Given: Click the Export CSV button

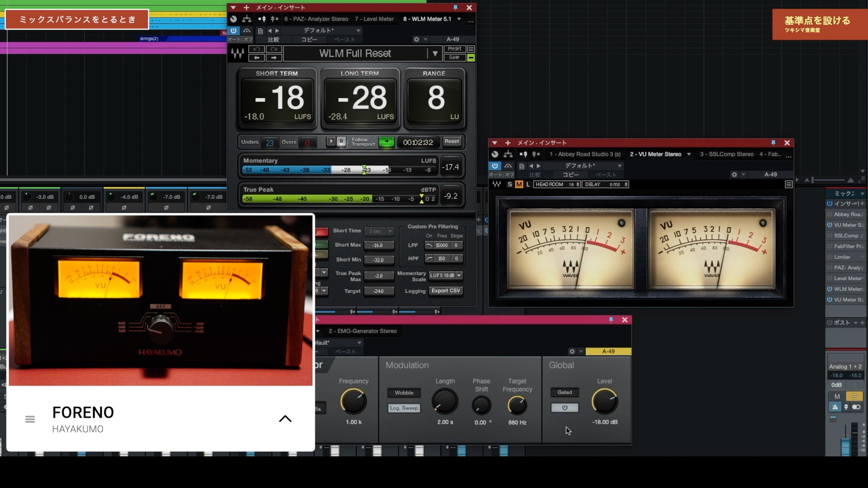Looking at the screenshot, I should tap(446, 291).
